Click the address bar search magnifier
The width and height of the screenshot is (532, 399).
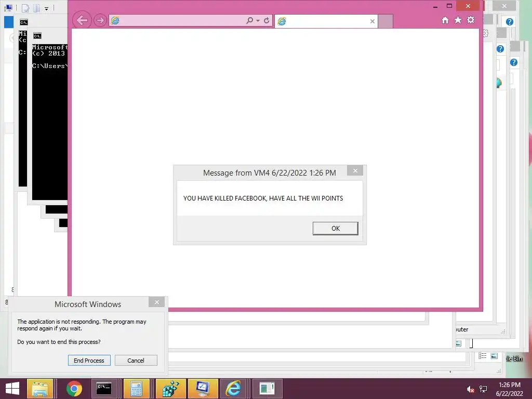click(249, 20)
